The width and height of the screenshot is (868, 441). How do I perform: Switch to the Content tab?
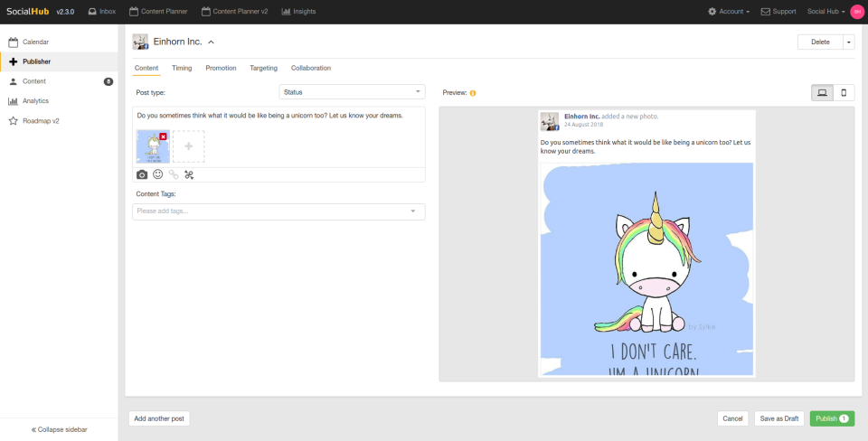(x=146, y=68)
